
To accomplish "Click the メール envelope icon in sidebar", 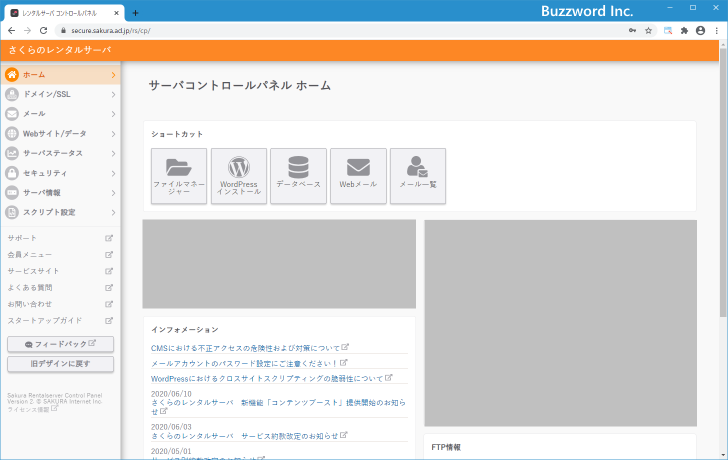I will pos(12,114).
